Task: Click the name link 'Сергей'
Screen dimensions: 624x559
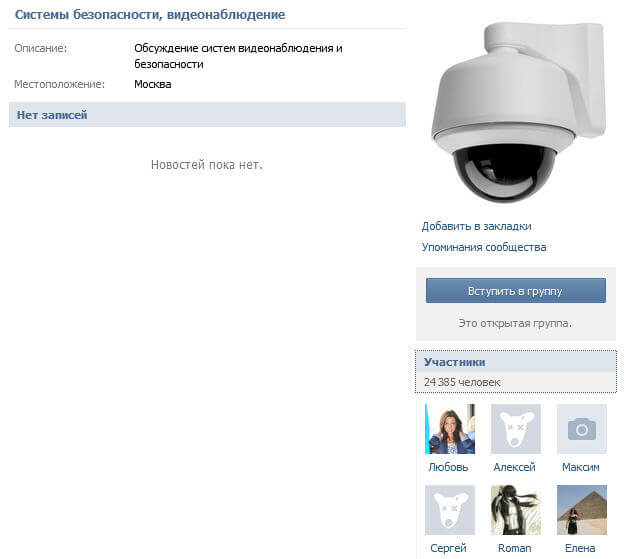Action: 448,548
